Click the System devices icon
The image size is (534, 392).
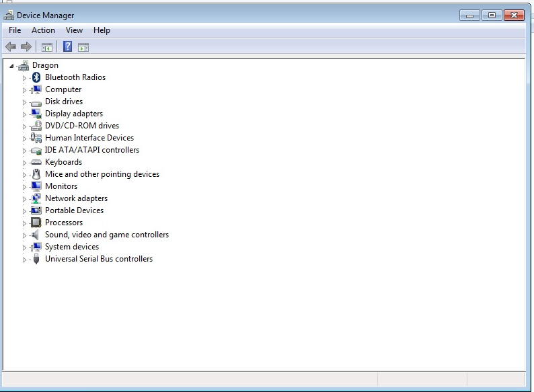(x=36, y=247)
